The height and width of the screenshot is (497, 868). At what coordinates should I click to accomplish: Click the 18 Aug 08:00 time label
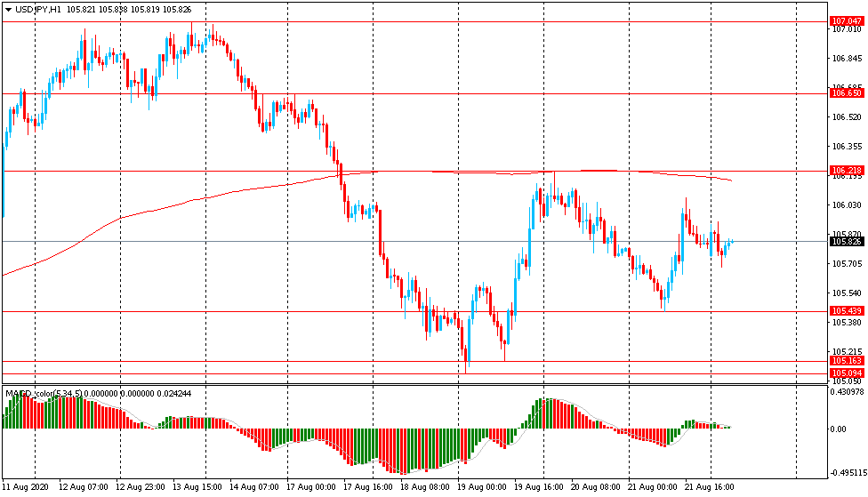click(x=425, y=487)
